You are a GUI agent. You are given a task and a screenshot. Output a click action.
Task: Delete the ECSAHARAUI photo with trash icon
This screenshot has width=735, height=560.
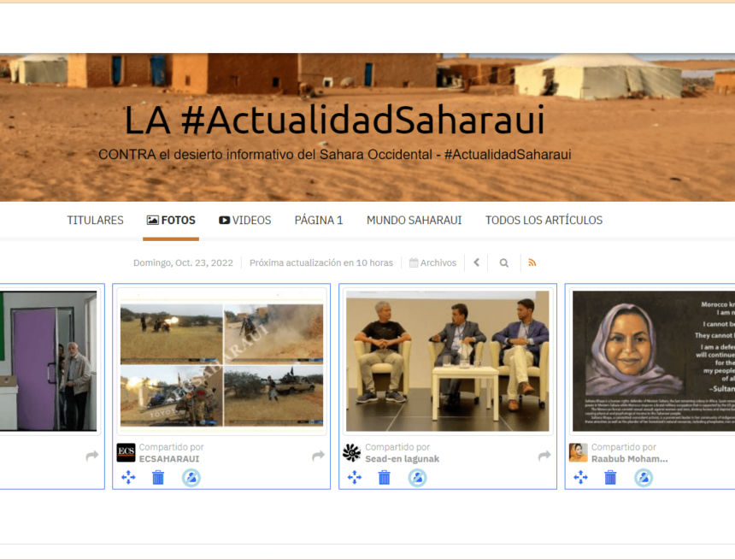(x=160, y=478)
